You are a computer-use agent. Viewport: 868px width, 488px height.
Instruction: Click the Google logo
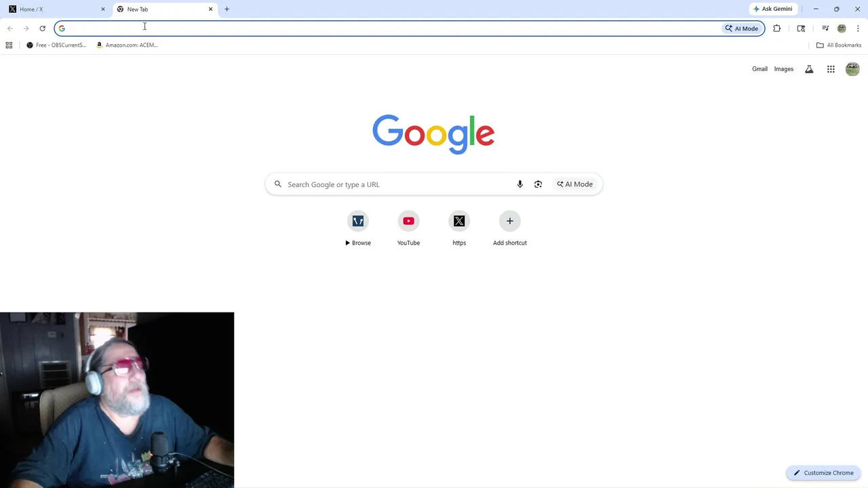(433, 134)
